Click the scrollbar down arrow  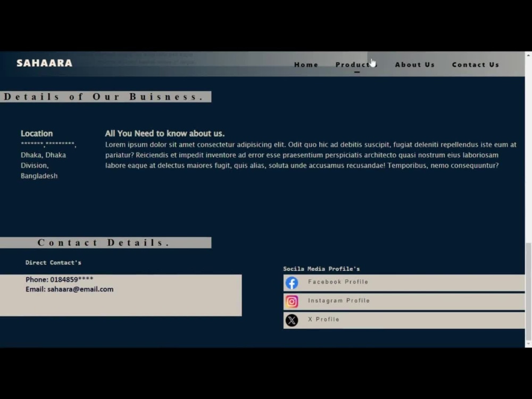[528, 344]
